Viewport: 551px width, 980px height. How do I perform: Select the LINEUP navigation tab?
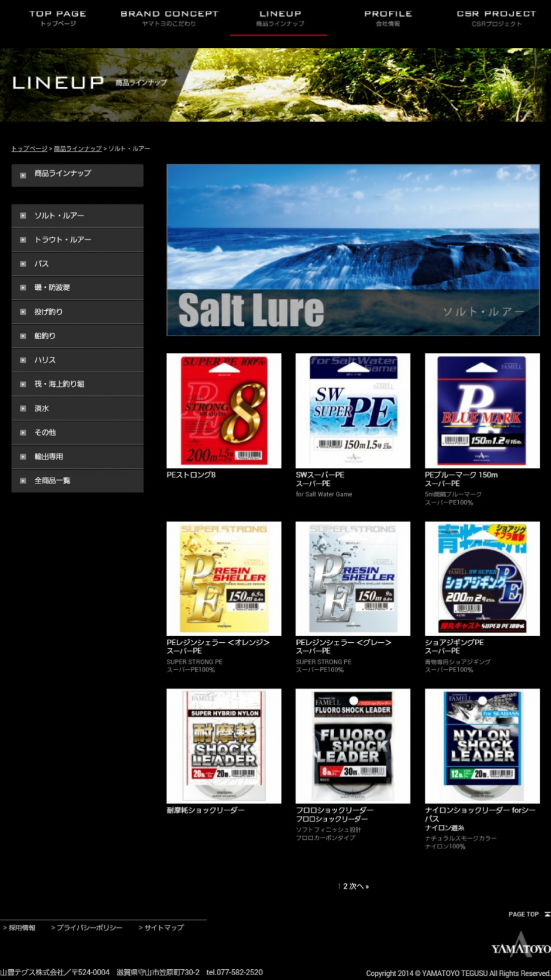tap(280, 18)
